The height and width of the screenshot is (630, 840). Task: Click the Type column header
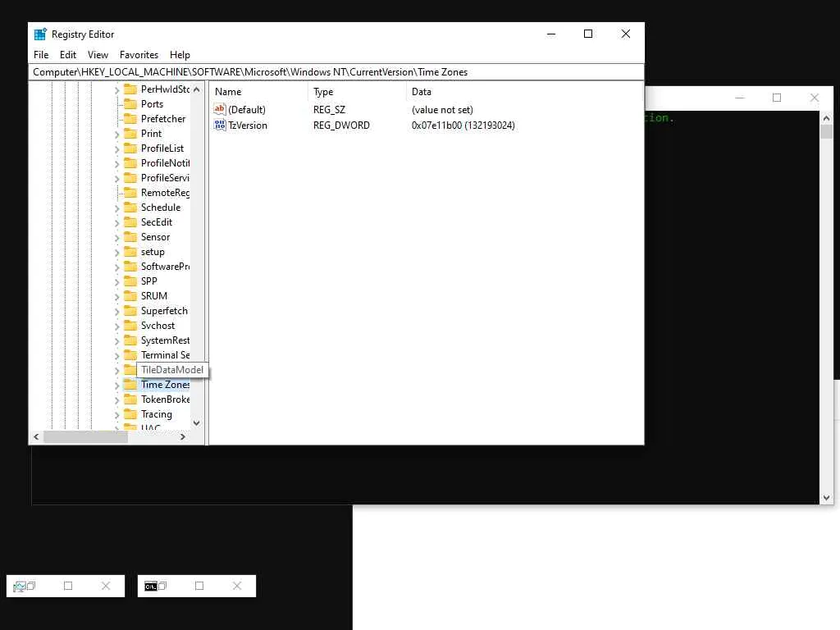(x=358, y=92)
